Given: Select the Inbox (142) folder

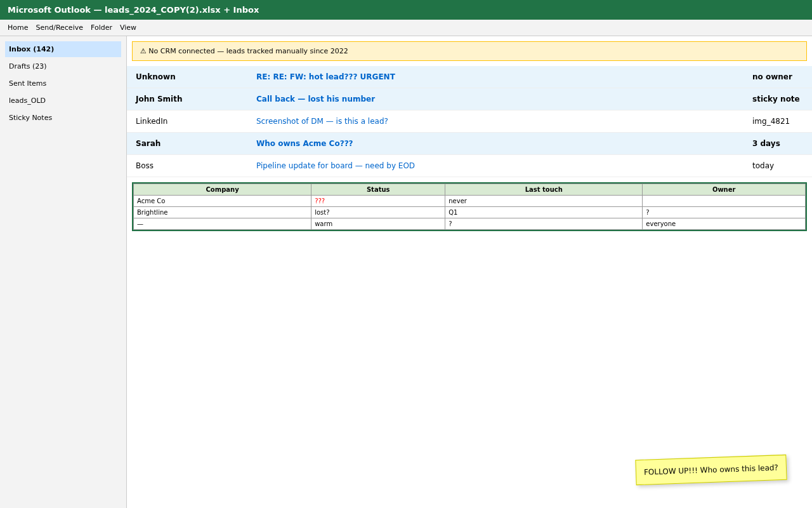Looking at the screenshot, I should [x=63, y=49].
